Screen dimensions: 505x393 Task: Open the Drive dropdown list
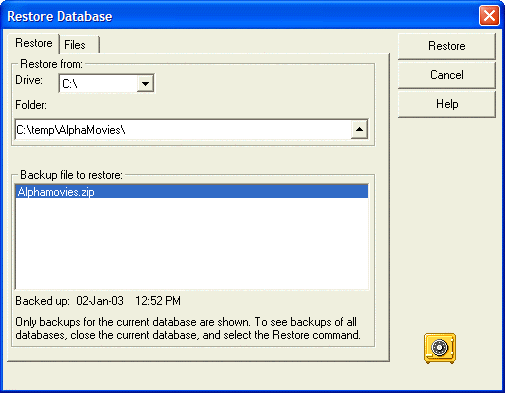(145, 83)
